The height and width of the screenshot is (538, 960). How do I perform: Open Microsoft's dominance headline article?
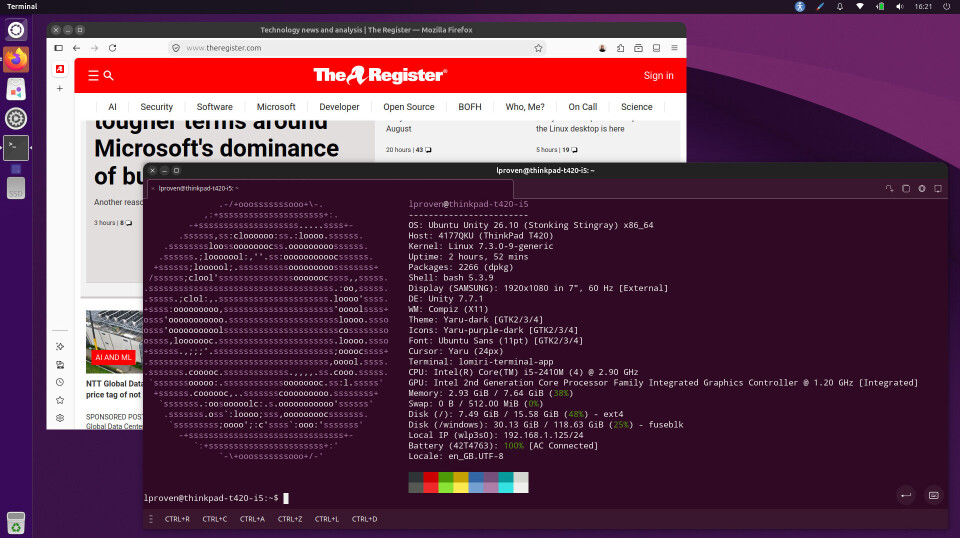coord(216,149)
